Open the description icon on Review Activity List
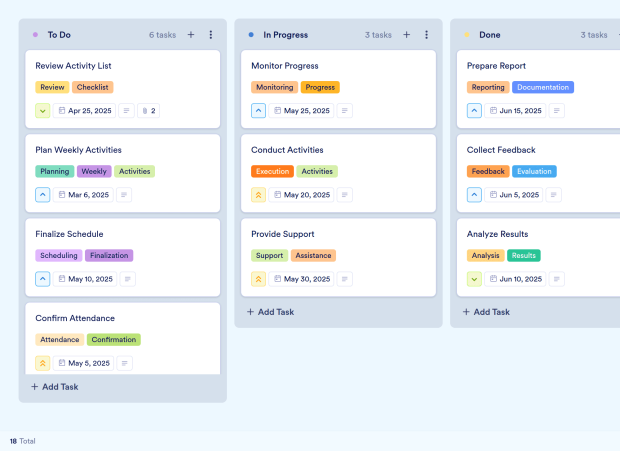 126,111
